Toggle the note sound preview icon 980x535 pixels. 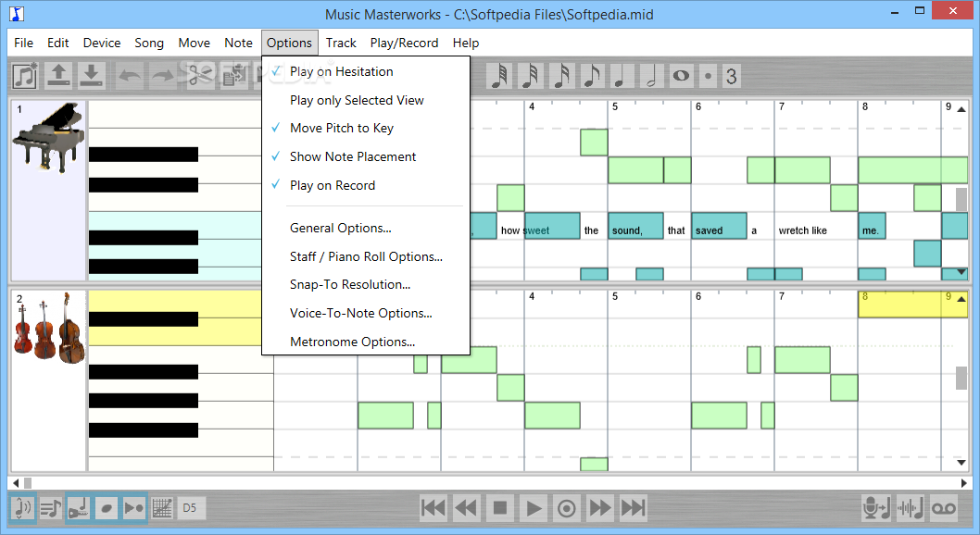tap(22, 508)
